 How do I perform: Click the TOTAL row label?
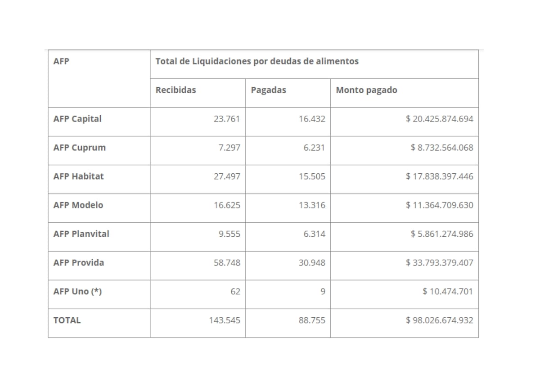click(x=67, y=320)
